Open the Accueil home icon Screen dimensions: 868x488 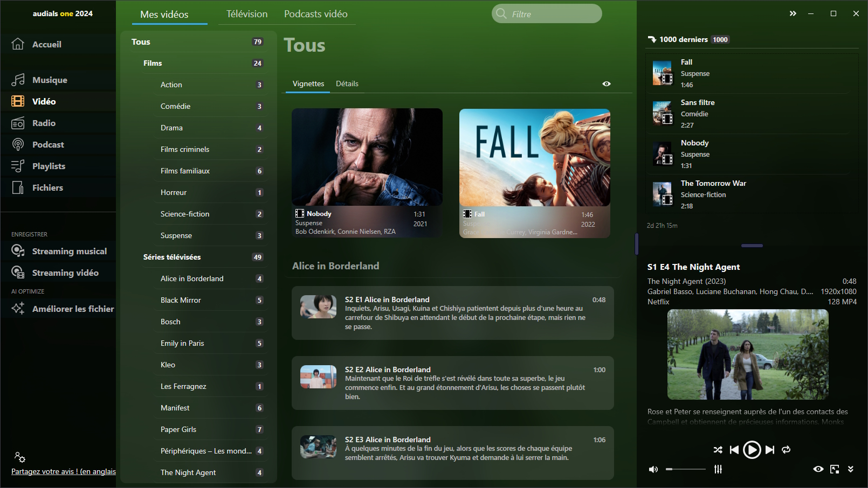click(x=18, y=44)
